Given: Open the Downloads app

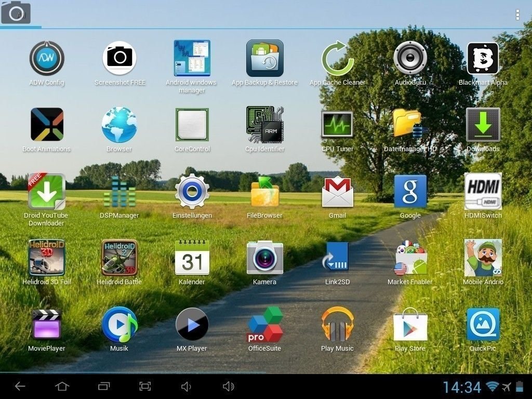Looking at the screenshot, I should tap(483, 125).
